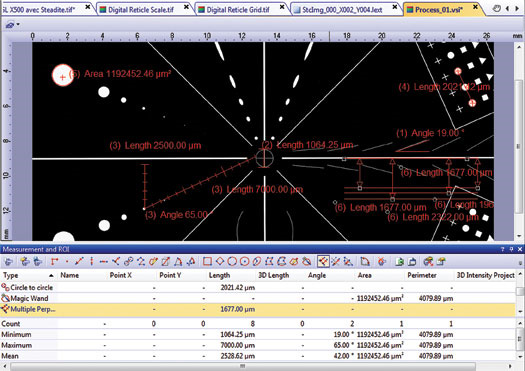The height and width of the screenshot is (371, 525).
Task: Open the Digital Reticle Grid.tif tab
Action: coord(238,10)
